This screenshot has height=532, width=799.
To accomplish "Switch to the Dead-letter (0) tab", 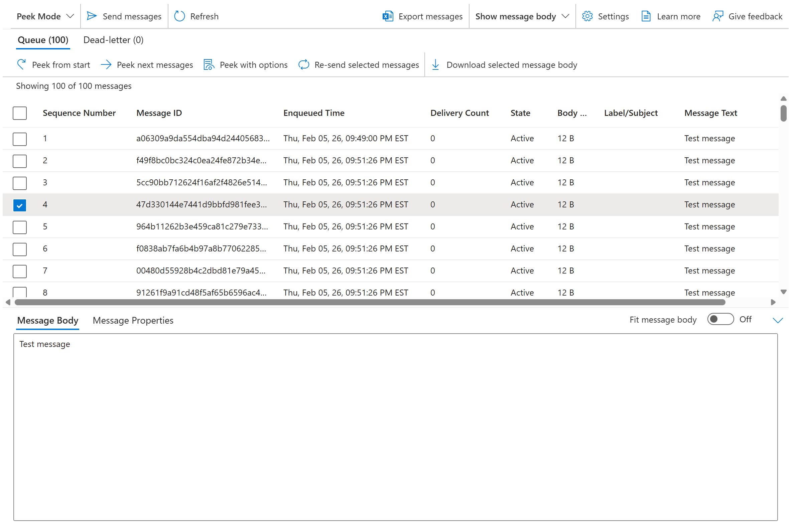I will (113, 40).
